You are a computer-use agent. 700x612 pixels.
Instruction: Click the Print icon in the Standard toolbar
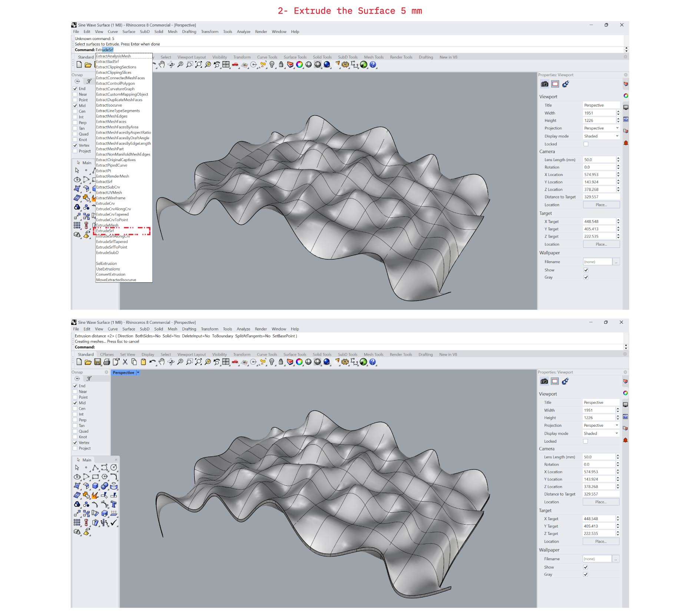(107, 362)
